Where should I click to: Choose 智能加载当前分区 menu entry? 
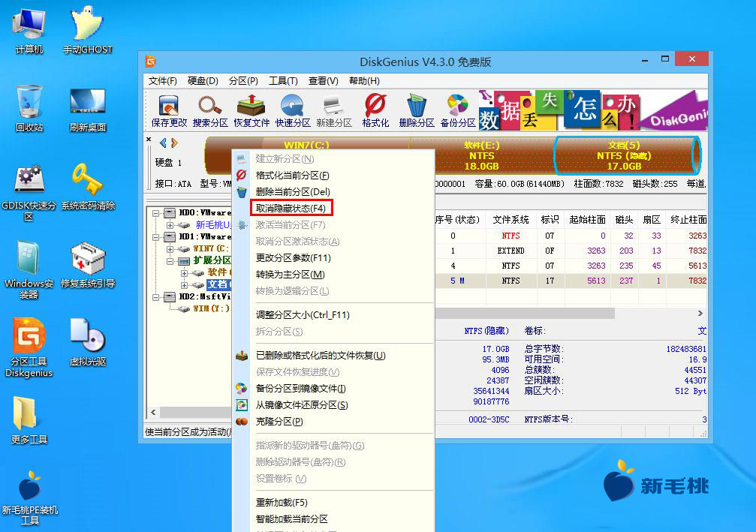tap(333, 519)
